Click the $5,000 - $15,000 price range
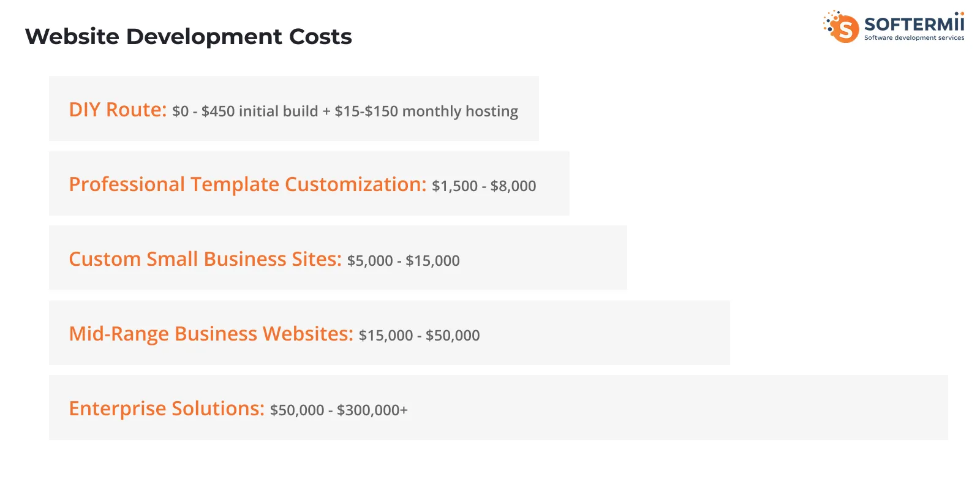980x490 pixels. pos(403,261)
